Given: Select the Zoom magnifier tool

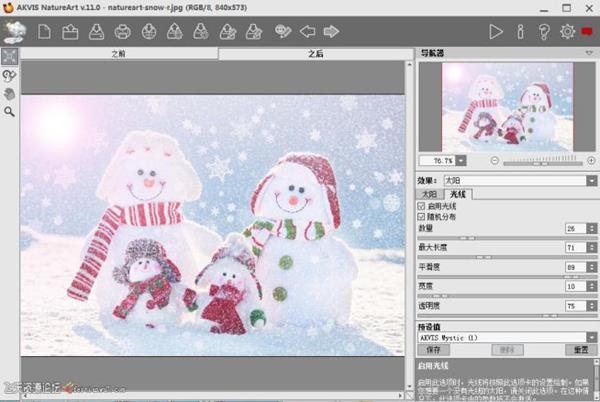Looking at the screenshot, I should coord(10,112).
